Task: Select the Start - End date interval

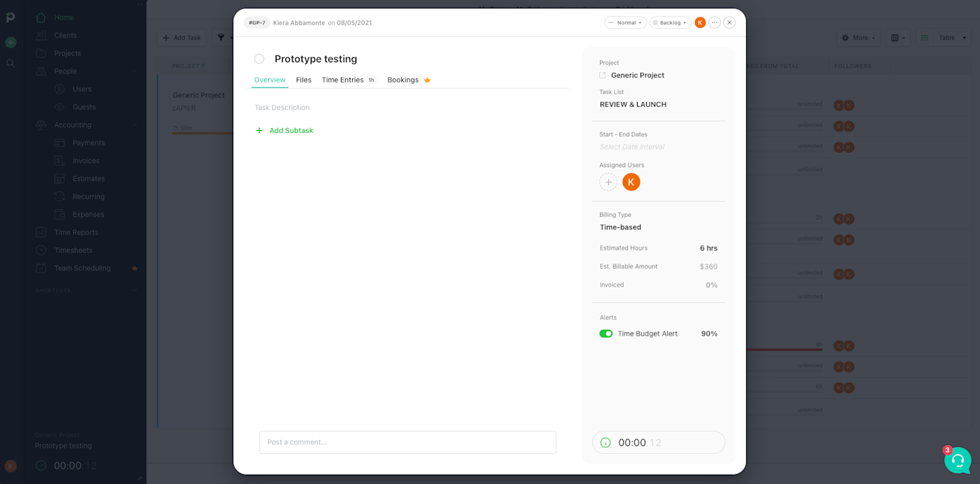Action: (x=631, y=147)
